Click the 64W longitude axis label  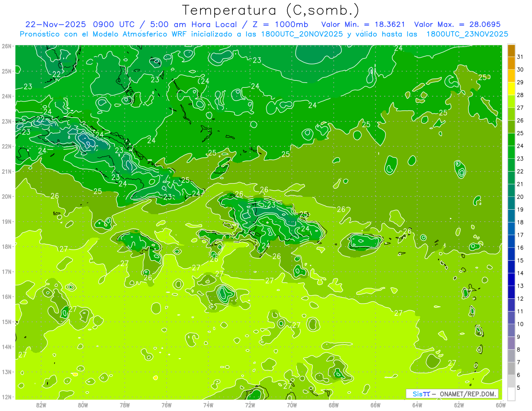pos(417,404)
